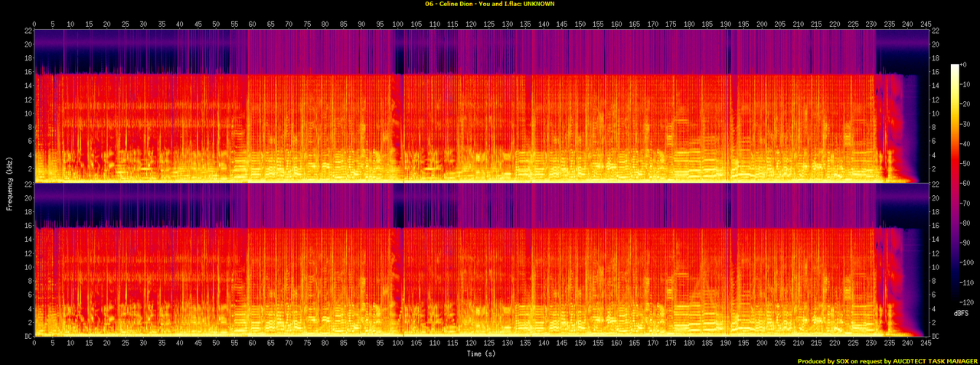Click the '55' tick on the top time axis
This screenshot has width=980, height=365.
point(234,23)
